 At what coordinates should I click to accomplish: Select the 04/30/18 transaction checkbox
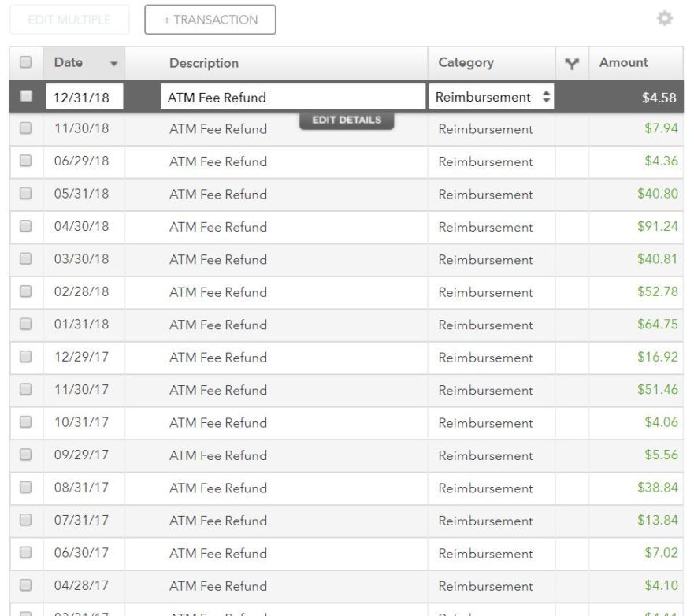coord(26,227)
